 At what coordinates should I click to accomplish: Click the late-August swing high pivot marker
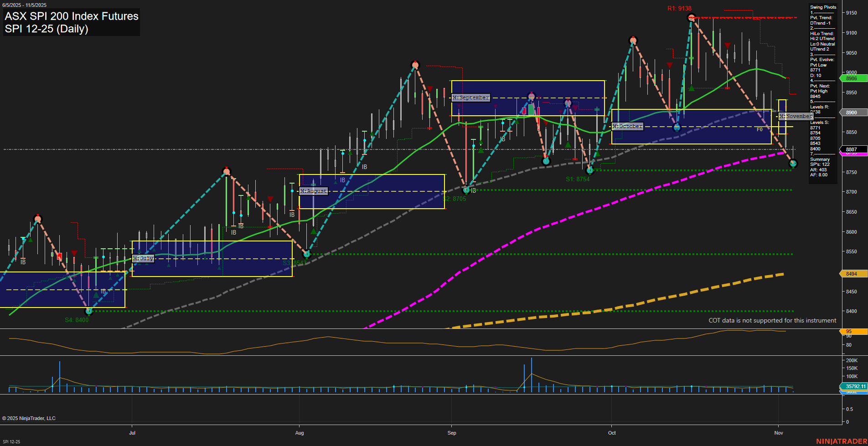(415, 65)
